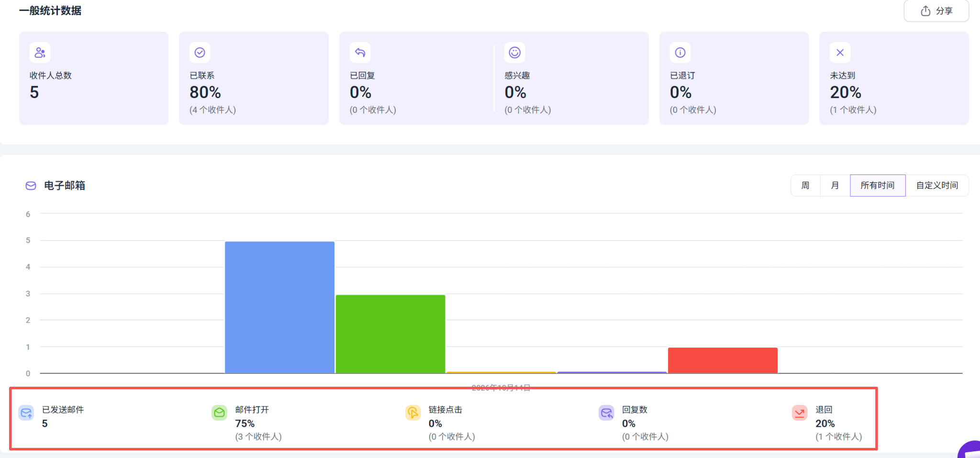Click the replied arrow icon
Image resolution: width=980 pixels, height=458 pixels.
tap(360, 53)
